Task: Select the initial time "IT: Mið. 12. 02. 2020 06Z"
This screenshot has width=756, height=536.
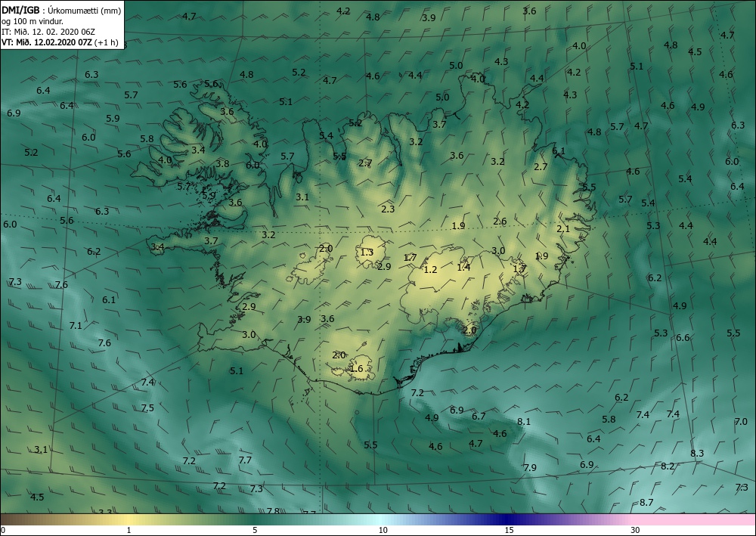Action: tap(48, 32)
